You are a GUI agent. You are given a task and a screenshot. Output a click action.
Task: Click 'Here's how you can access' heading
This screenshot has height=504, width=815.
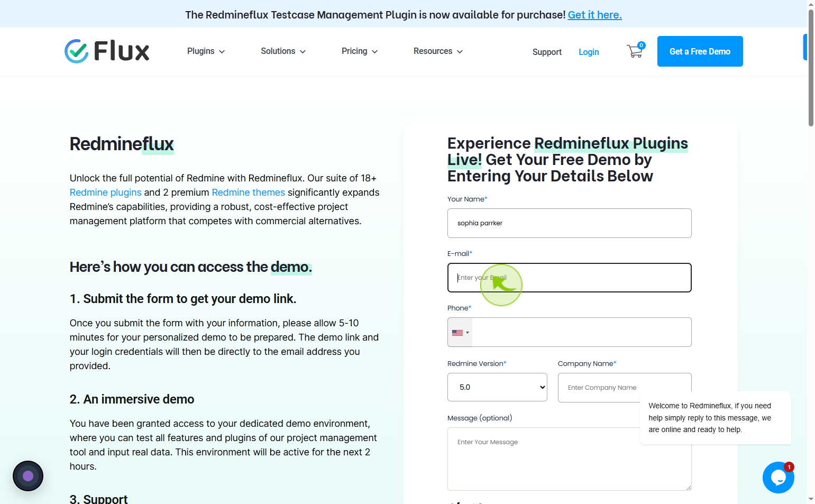point(191,267)
